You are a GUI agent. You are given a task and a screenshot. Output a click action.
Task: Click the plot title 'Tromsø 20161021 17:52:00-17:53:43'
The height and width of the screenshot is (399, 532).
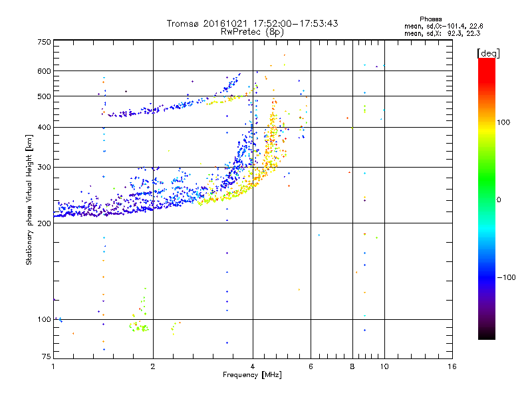pyautogui.click(x=252, y=23)
